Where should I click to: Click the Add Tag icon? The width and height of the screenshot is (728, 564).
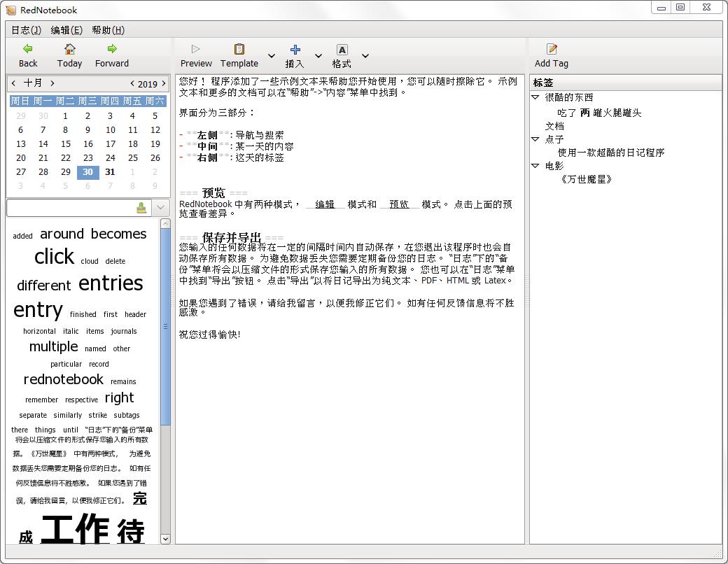click(552, 49)
